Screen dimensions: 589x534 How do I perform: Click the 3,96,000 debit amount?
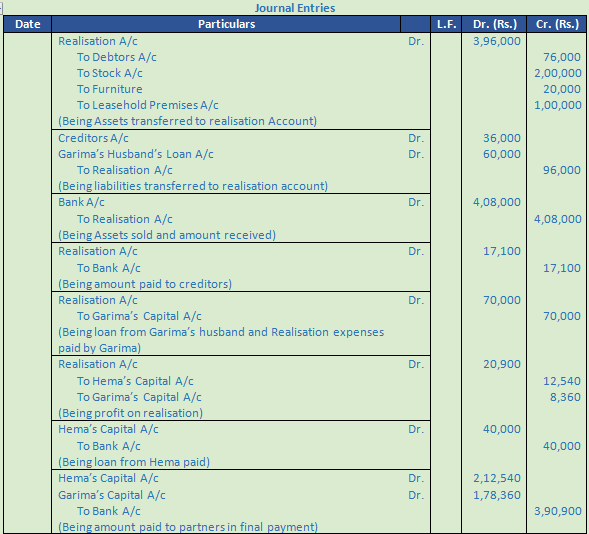pyautogui.click(x=497, y=41)
